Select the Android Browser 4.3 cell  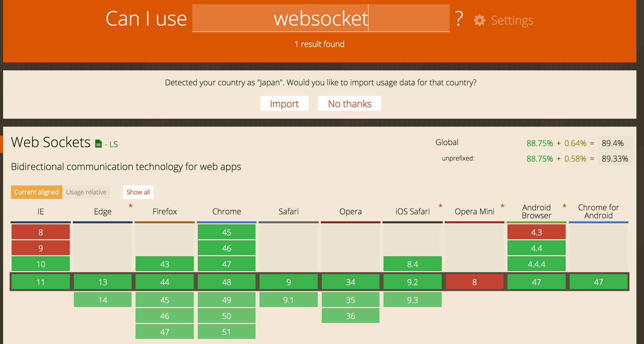[x=536, y=232]
